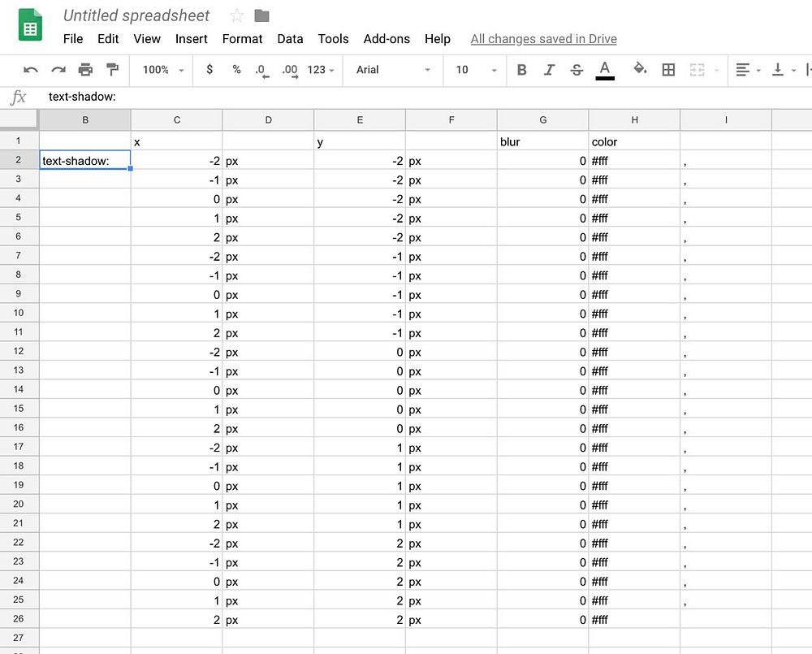Open the Add-ons menu
The width and height of the screenshot is (812, 654).
(x=387, y=39)
